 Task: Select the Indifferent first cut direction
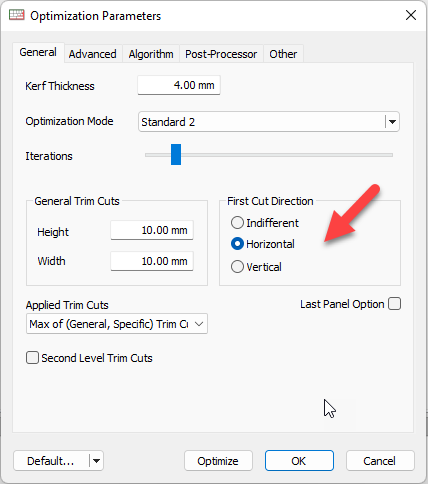237,223
